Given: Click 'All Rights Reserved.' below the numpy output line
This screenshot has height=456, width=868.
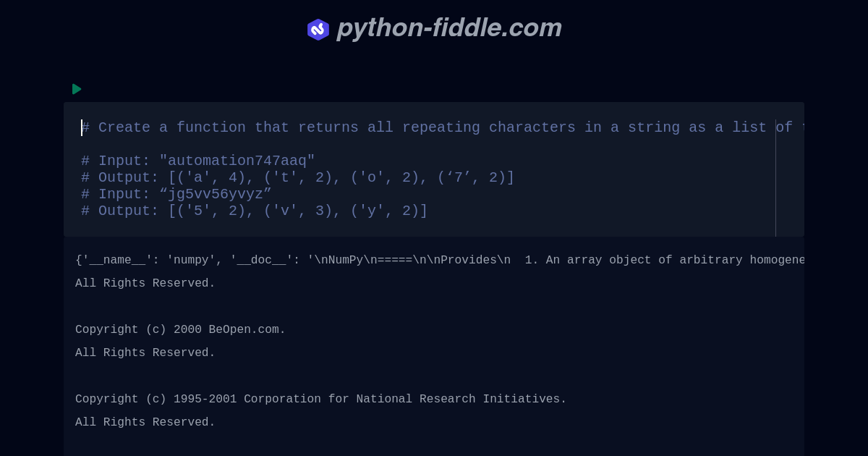Looking at the screenshot, I should point(145,284).
